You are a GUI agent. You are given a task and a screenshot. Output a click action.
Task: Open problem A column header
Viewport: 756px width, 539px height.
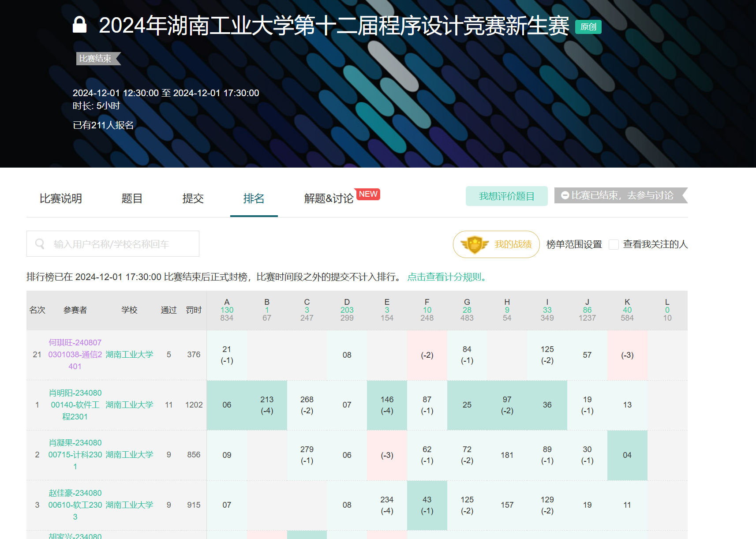[227, 302]
